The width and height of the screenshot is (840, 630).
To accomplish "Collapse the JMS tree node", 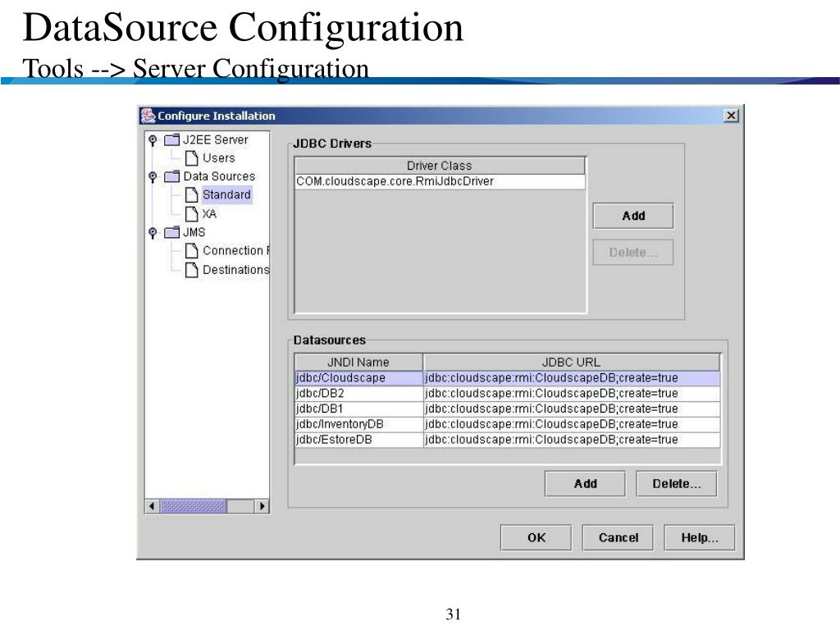I will (153, 233).
